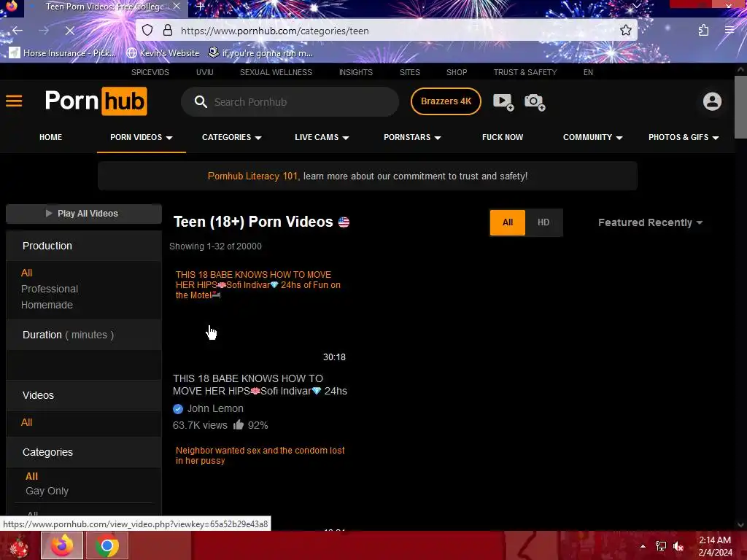Expand the Live Cams nav dropdown
Image resolution: width=747 pixels, height=560 pixels.
point(322,137)
